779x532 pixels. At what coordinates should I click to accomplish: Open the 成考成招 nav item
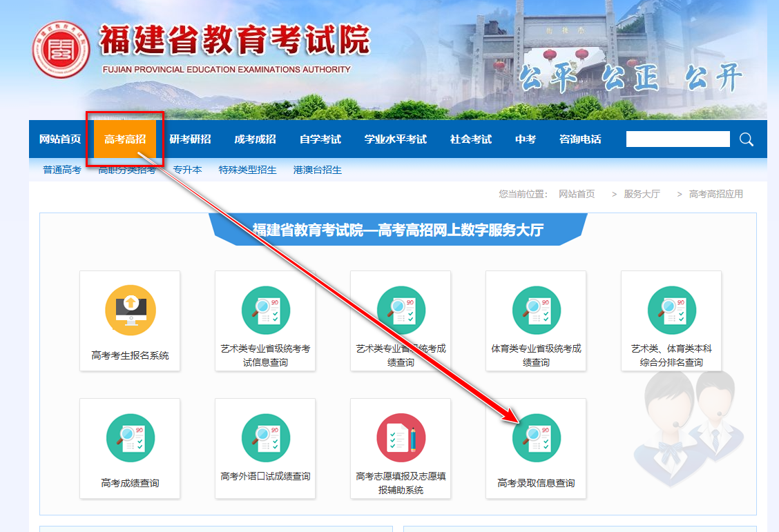[x=256, y=139]
